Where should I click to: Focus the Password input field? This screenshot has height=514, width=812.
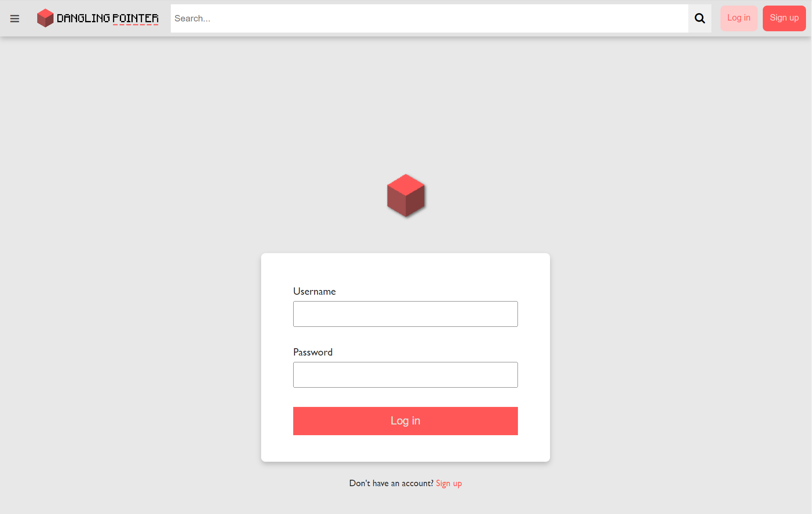click(405, 375)
